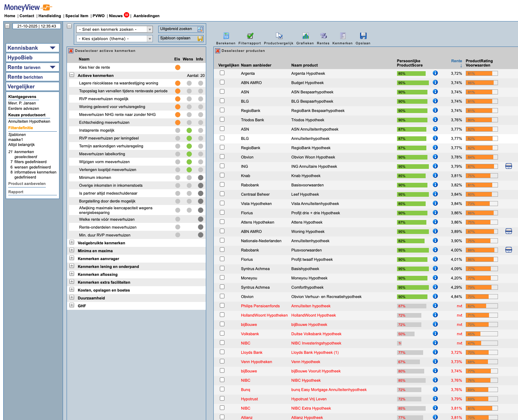Click the Opslaan disk icon
518x420 pixels.
pos(363,36)
